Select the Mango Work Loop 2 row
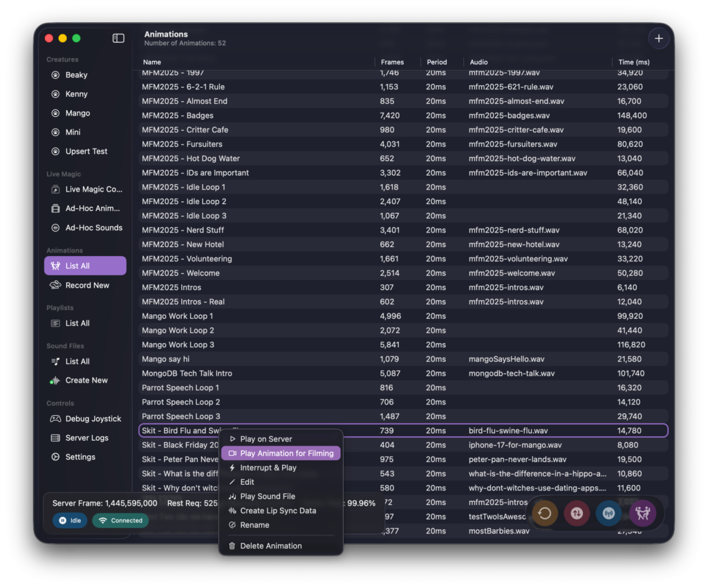Screen dimensions: 708x588 [x=178, y=330]
